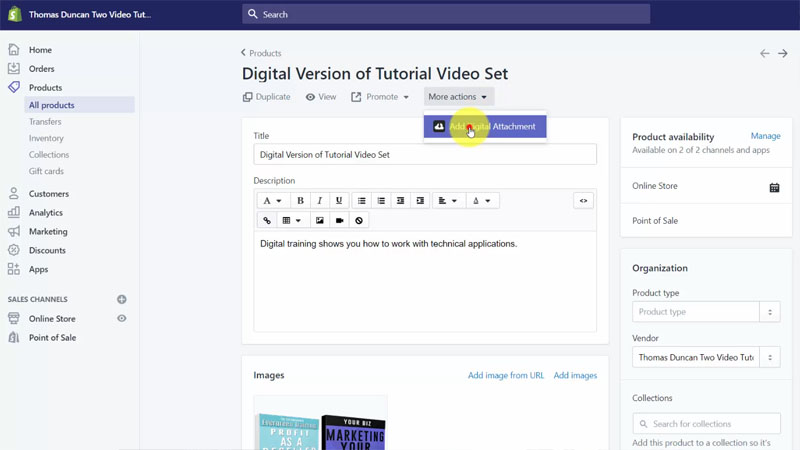The height and width of the screenshot is (450, 800).
Task: Click the Clear formatting icon
Action: click(x=359, y=220)
